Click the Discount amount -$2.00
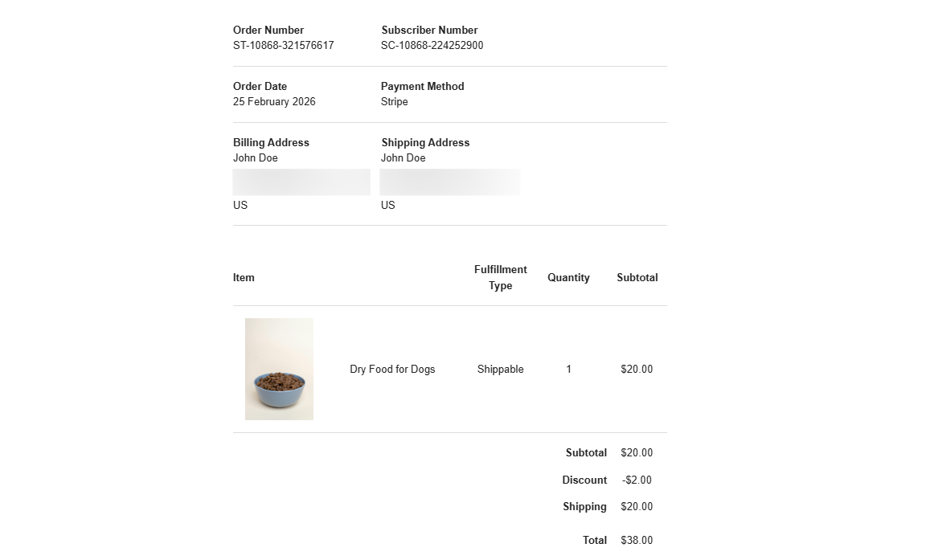 (637, 480)
